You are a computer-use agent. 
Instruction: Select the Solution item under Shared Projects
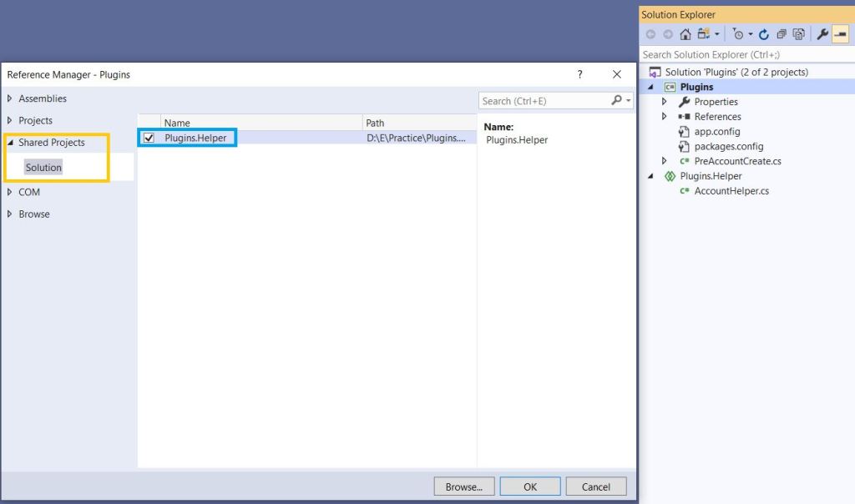point(43,168)
